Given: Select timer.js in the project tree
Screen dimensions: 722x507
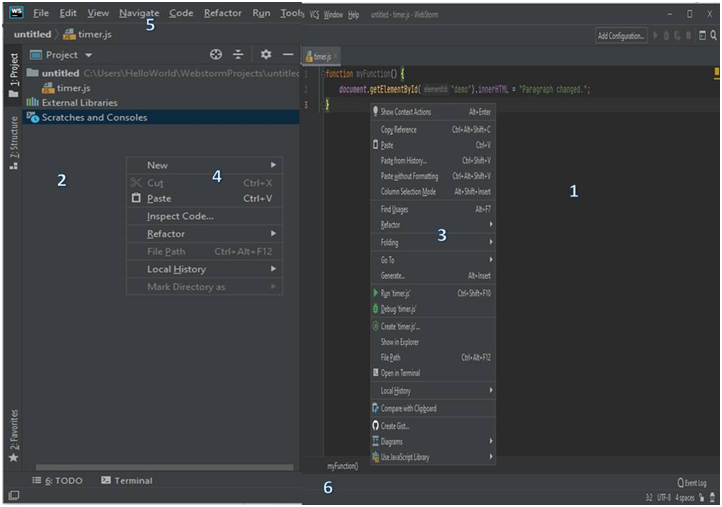Looking at the screenshot, I should click(73, 88).
